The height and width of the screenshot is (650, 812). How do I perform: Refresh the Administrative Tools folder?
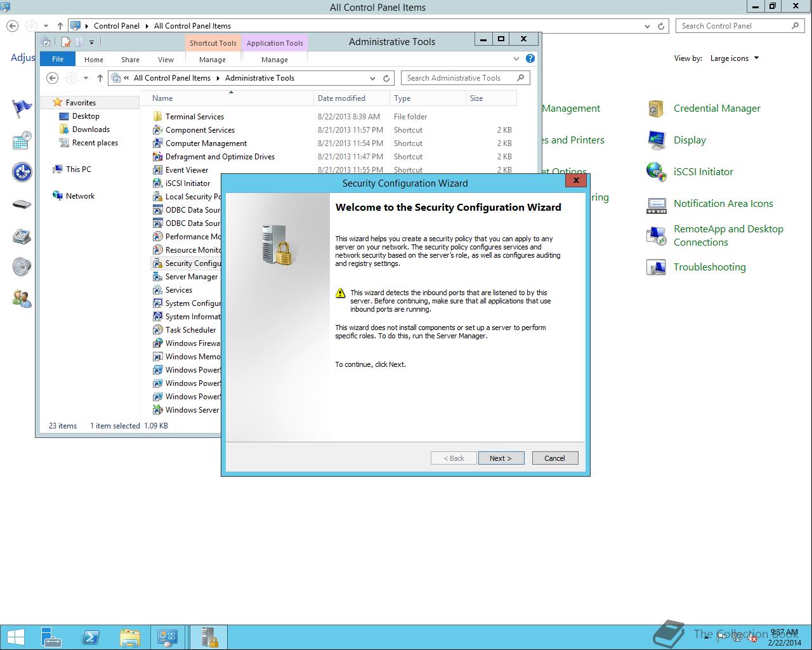386,78
